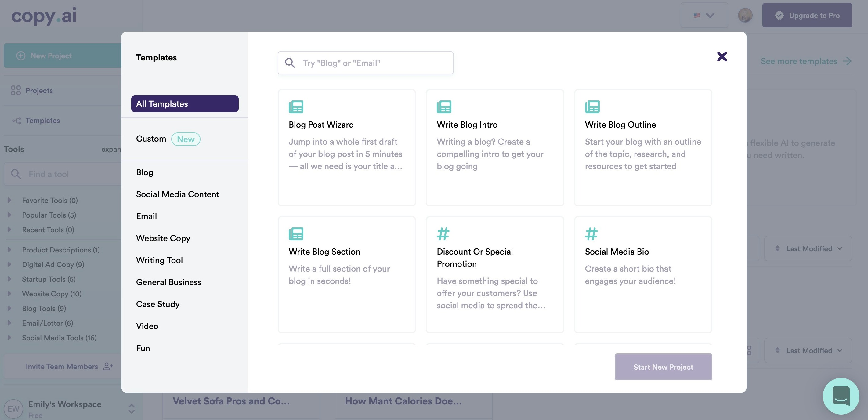
Task: Click the Upgrade to Pro badge icon
Action: coord(779,15)
